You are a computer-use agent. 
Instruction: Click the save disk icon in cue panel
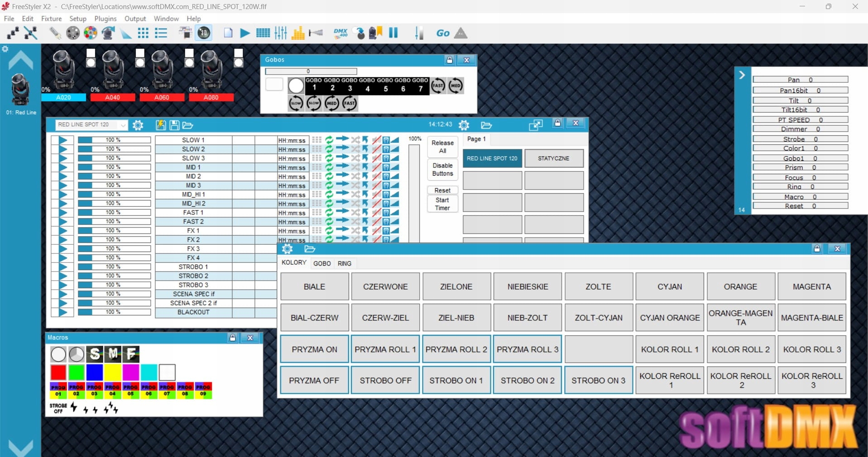click(x=174, y=125)
